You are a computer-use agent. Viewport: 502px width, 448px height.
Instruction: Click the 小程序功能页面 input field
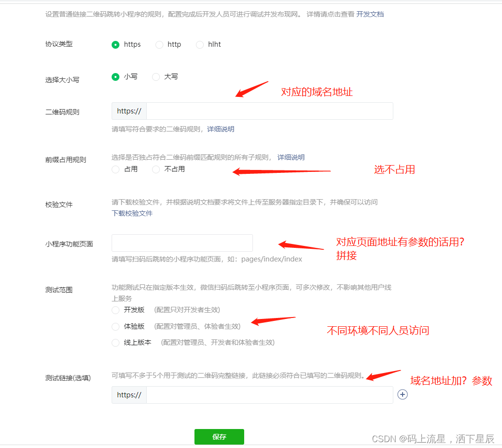pyautogui.click(x=182, y=243)
